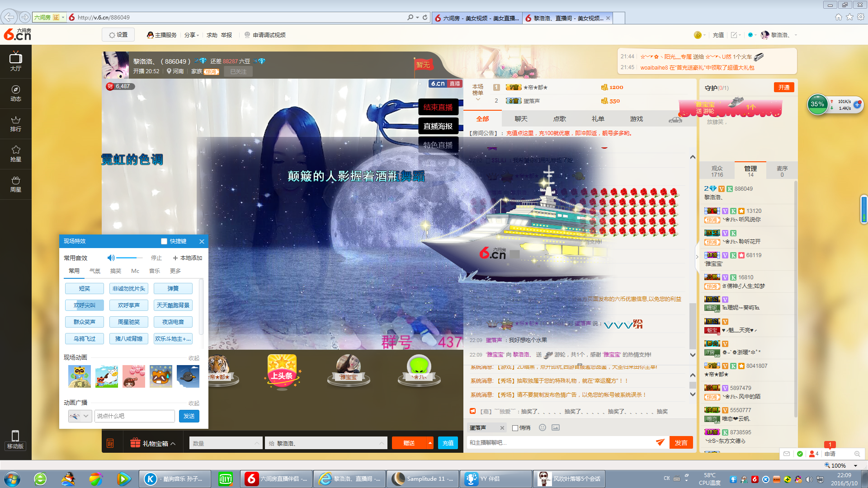Enable 快捷键 hotkey checkbox
The height and width of the screenshot is (488, 868).
coord(164,241)
